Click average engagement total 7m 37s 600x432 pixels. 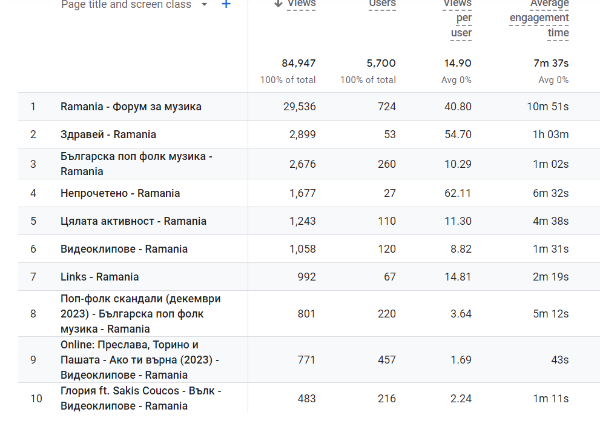click(x=551, y=63)
